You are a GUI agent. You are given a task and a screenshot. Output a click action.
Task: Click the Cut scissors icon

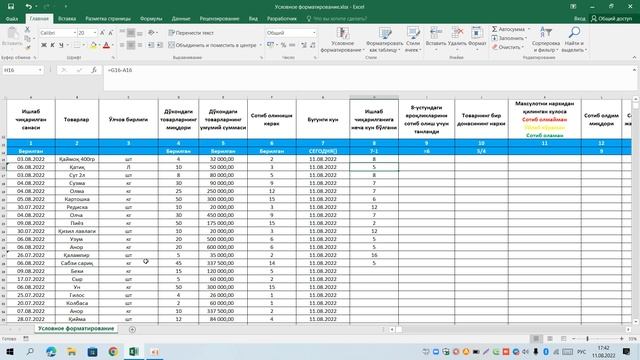coord(27,29)
